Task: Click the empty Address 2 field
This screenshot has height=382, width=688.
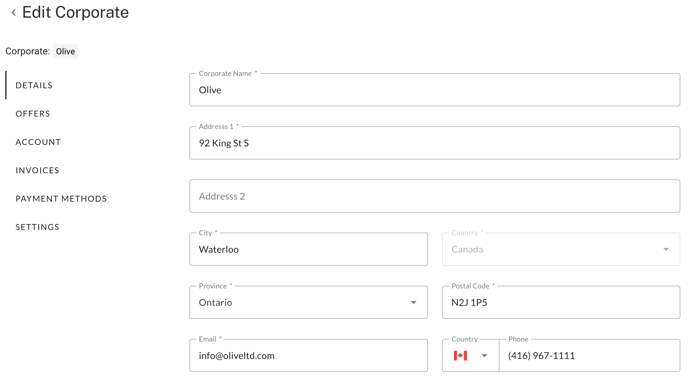Action: pyautogui.click(x=434, y=196)
